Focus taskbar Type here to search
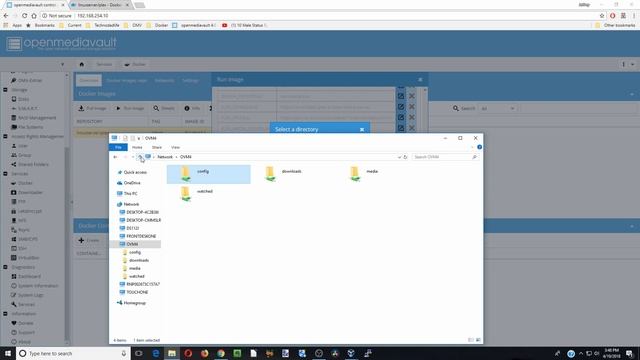The image size is (640, 360). (x=73, y=353)
